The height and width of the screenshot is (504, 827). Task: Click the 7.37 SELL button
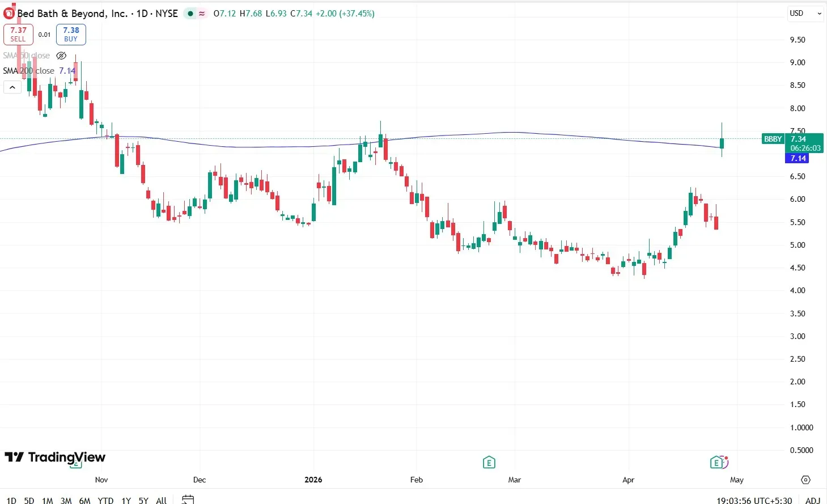[x=18, y=35]
